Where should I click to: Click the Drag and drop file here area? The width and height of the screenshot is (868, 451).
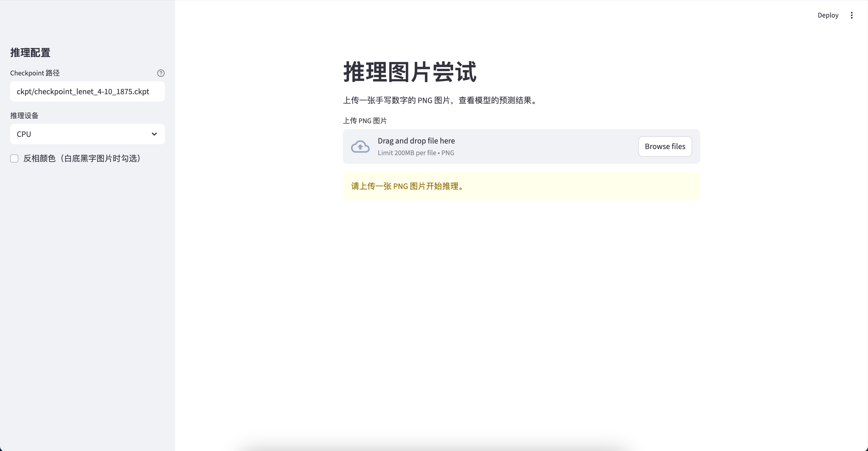tap(416, 141)
